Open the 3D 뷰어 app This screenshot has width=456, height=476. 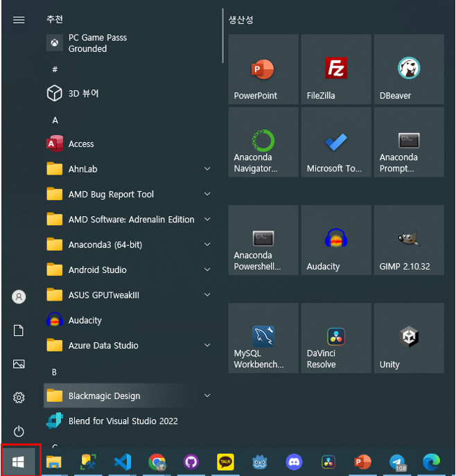pyautogui.click(x=129, y=94)
